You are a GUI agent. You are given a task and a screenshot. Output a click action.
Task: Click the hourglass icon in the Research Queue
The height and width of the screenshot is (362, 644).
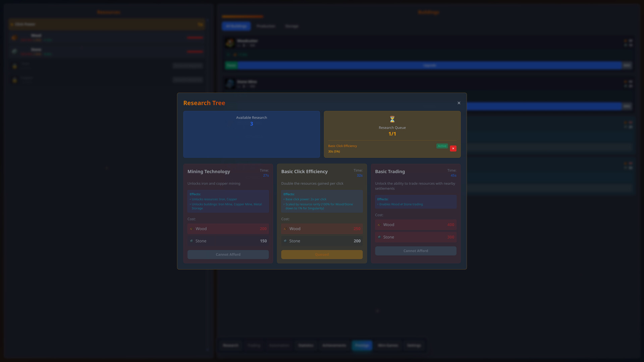(392, 119)
